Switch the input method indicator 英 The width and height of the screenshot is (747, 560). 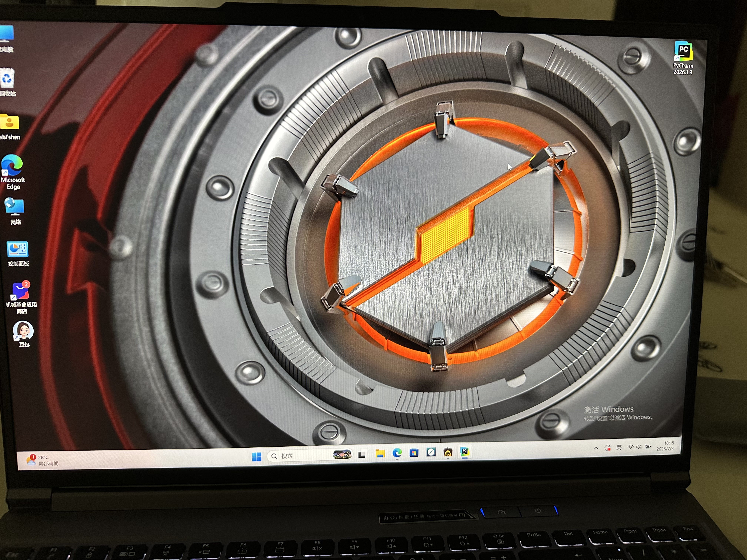tap(619, 447)
